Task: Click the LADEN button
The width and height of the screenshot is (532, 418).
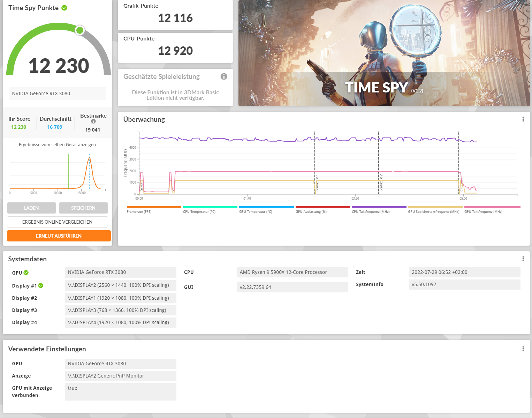Action: click(31, 208)
